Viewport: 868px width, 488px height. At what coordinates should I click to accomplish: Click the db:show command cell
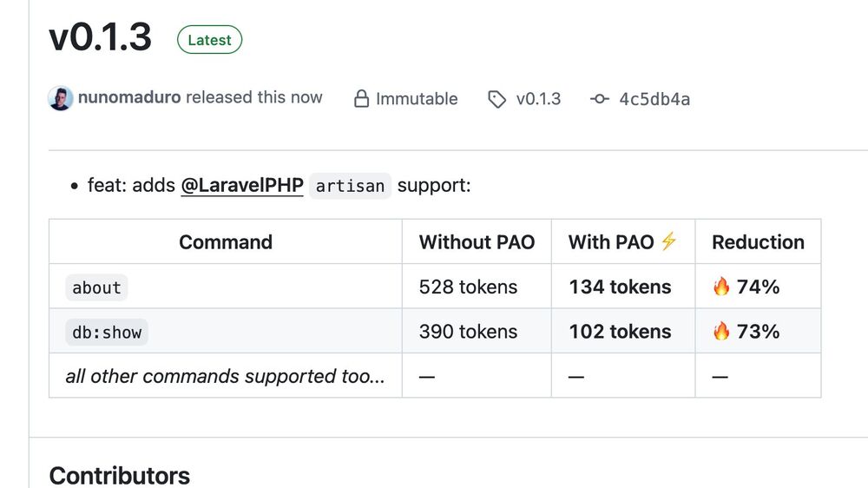coord(107,332)
